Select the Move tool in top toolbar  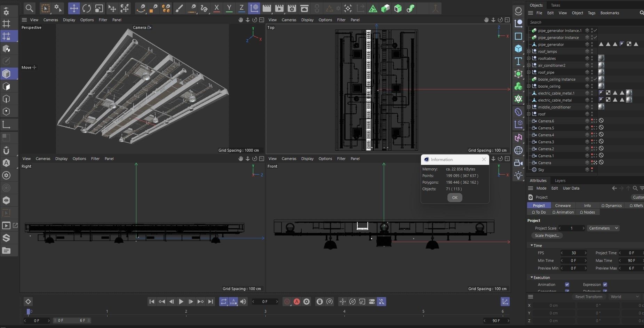[x=74, y=8]
